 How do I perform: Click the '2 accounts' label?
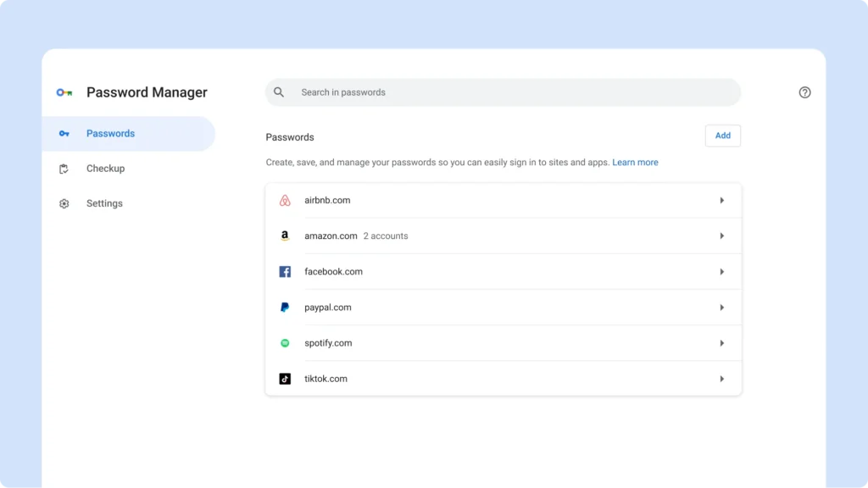(x=386, y=236)
